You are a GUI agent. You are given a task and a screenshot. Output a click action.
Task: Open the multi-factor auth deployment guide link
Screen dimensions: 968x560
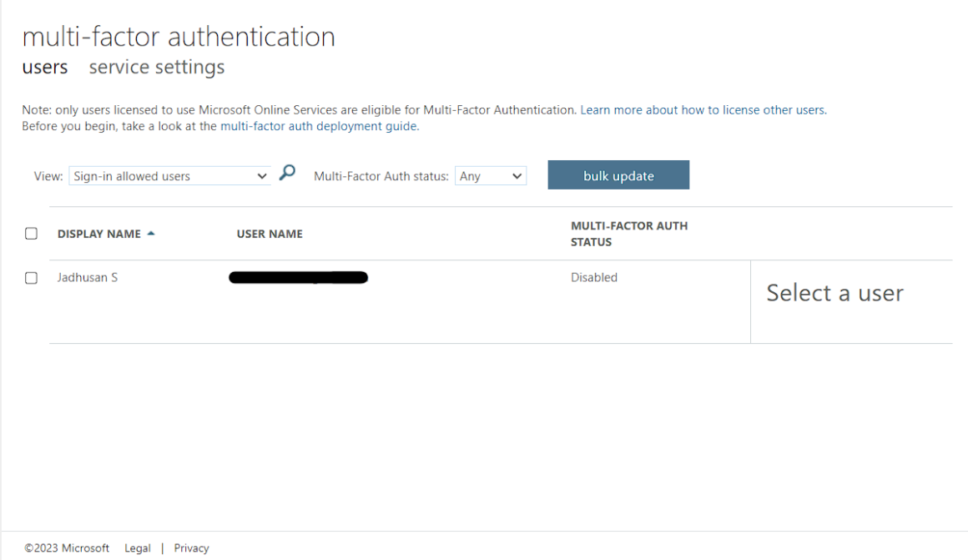(320, 127)
